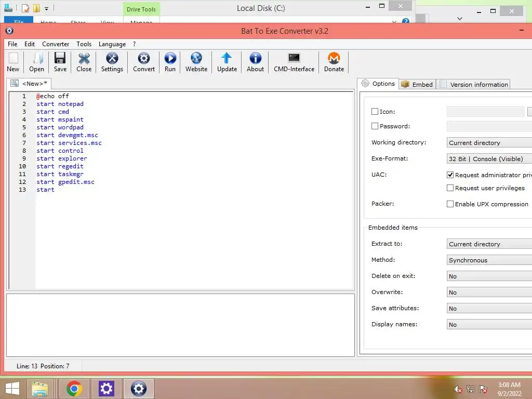Click the empty output log pane
This screenshot has height=399, width=532.
click(180, 325)
